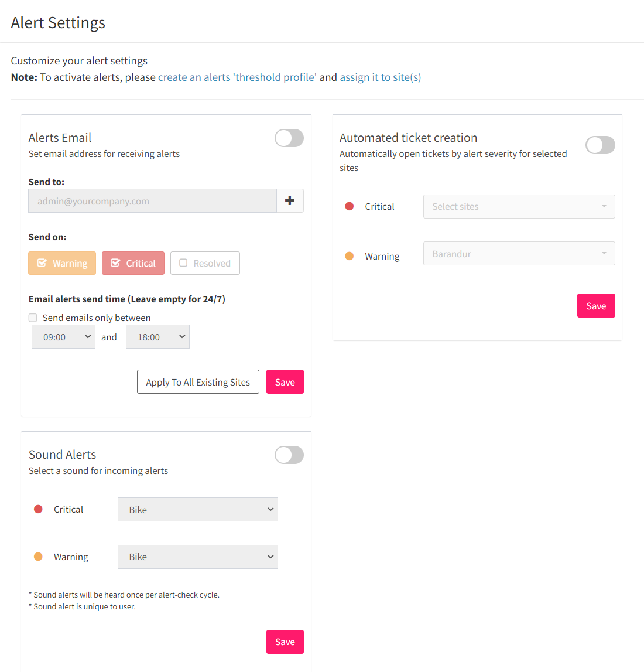
Task: Click the orange Warning dot in ticket creation
Action: pyautogui.click(x=350, y=256)
